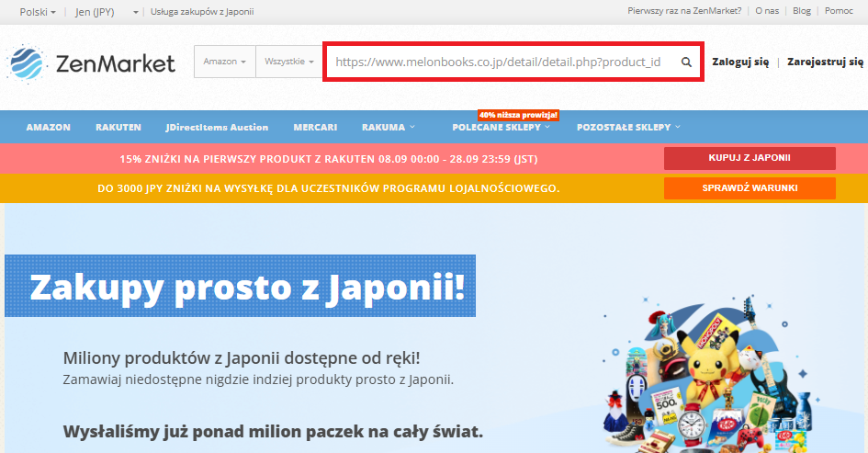Open the Blog link
The image size is (868, 453).
pyautogui.click(x=801, y=11)
